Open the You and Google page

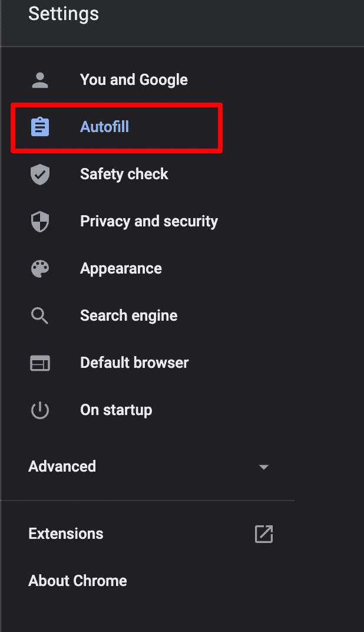coord(134,80)
